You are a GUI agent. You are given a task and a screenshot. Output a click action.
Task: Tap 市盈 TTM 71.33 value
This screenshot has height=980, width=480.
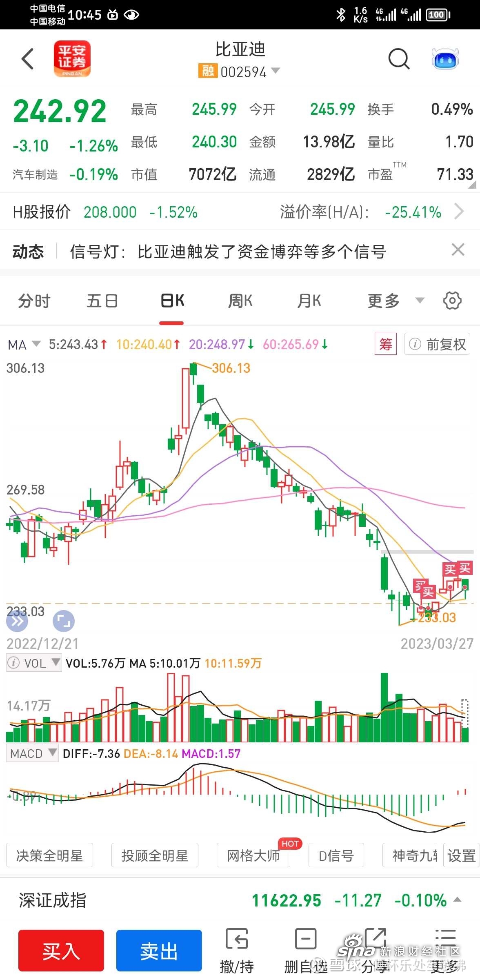click(x=455, y=174)
